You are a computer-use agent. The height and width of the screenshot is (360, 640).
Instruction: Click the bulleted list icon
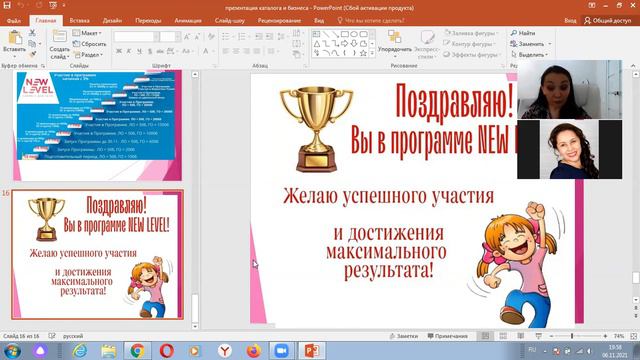click(227, 37)
